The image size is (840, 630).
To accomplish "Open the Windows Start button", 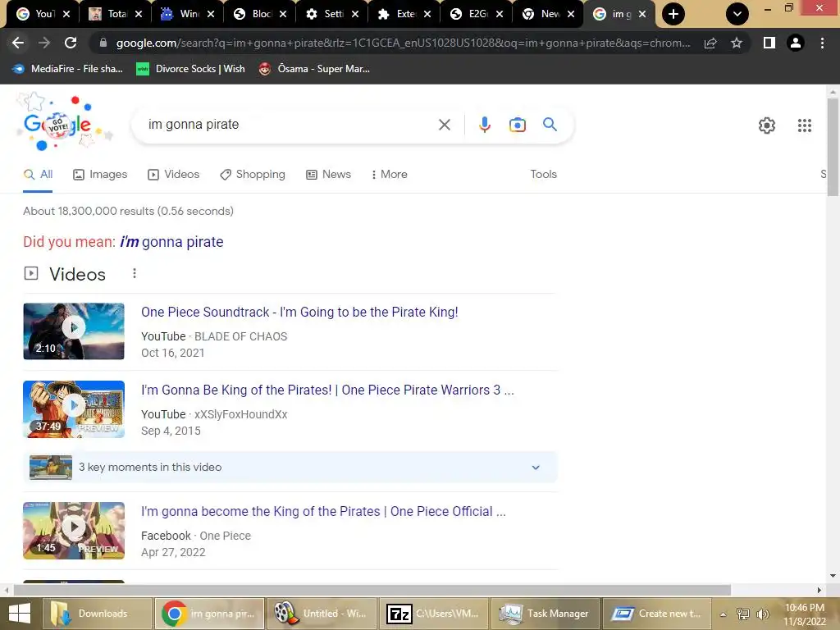I will [20, 614].
